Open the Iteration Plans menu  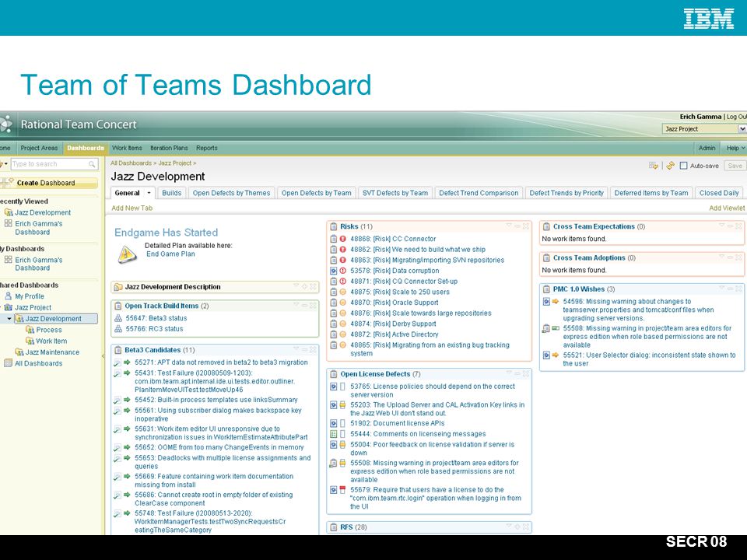(169, 148)
